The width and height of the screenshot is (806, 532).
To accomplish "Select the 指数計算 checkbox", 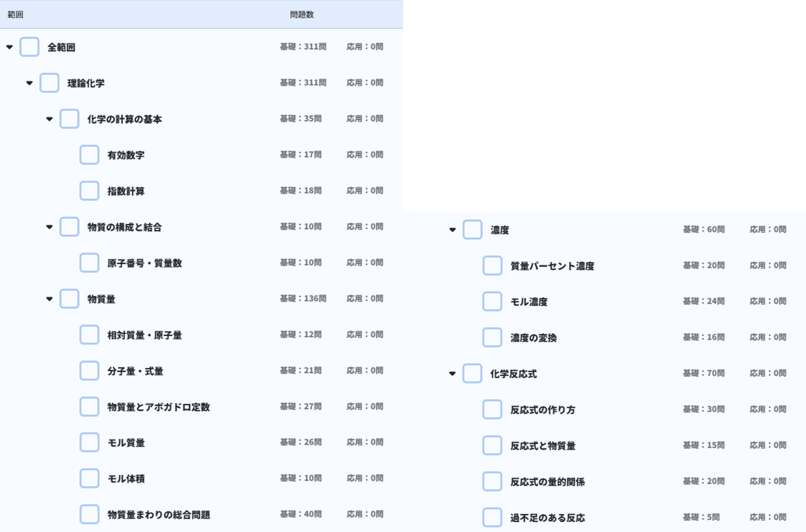I will pyautogui.click(x=89, y=191).
